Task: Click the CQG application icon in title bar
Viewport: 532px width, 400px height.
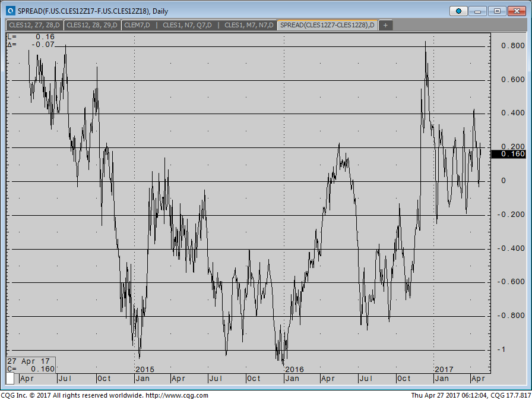Action: [x=11, y=11]
